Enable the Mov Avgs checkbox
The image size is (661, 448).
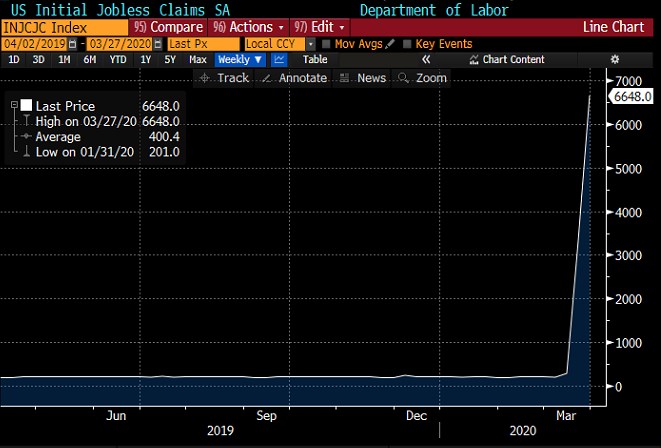pyautogui.click(x=327, y=45)
